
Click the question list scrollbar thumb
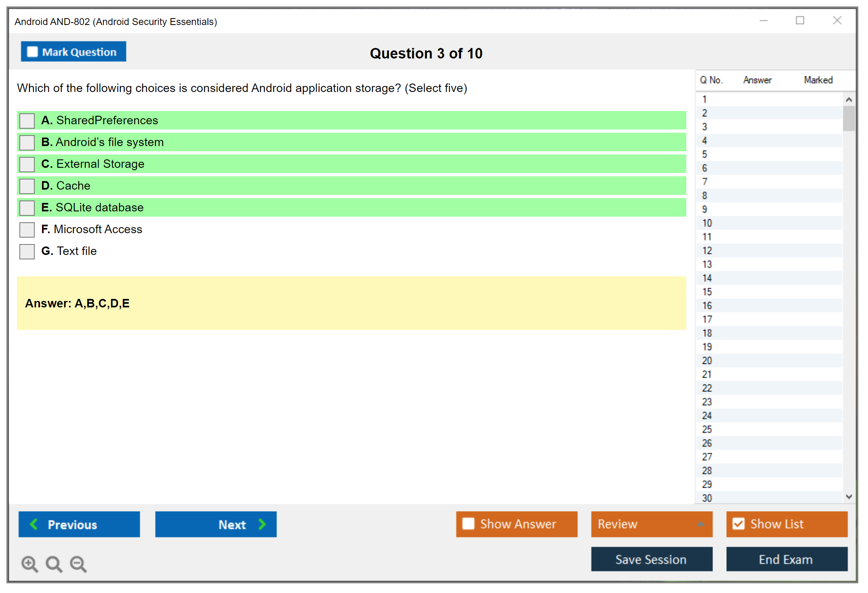click(849, 118)
